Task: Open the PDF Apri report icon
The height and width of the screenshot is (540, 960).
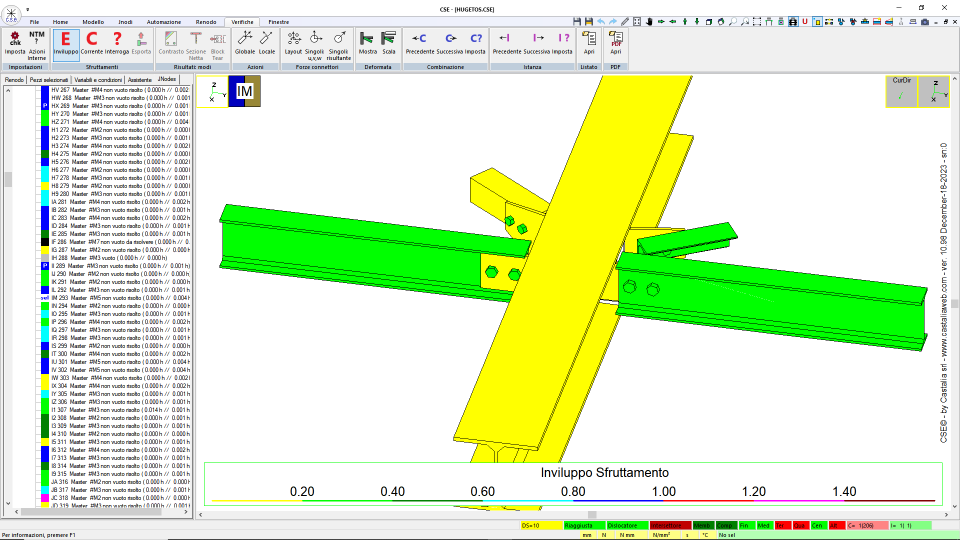Action: coord(616,43)
